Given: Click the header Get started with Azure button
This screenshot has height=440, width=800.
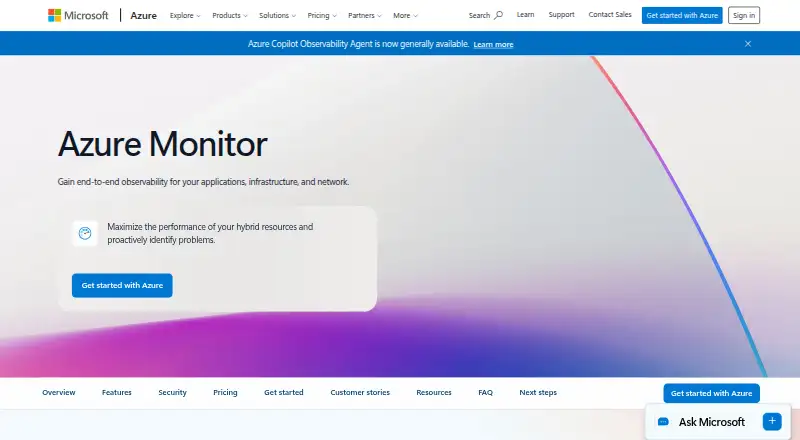Looking at the screenshot, I should pyautogui.click(x=682, y=15).
